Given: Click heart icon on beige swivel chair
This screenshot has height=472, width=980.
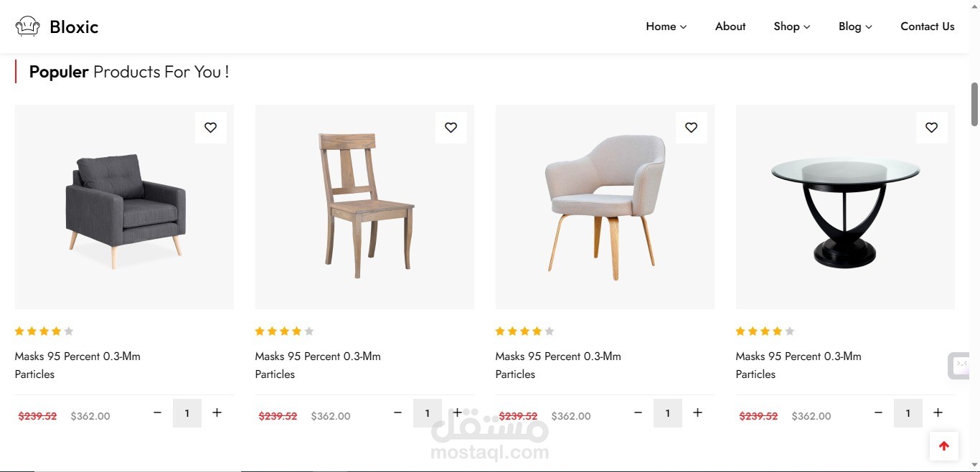Looking at the screenshot, I should (691, 128).
